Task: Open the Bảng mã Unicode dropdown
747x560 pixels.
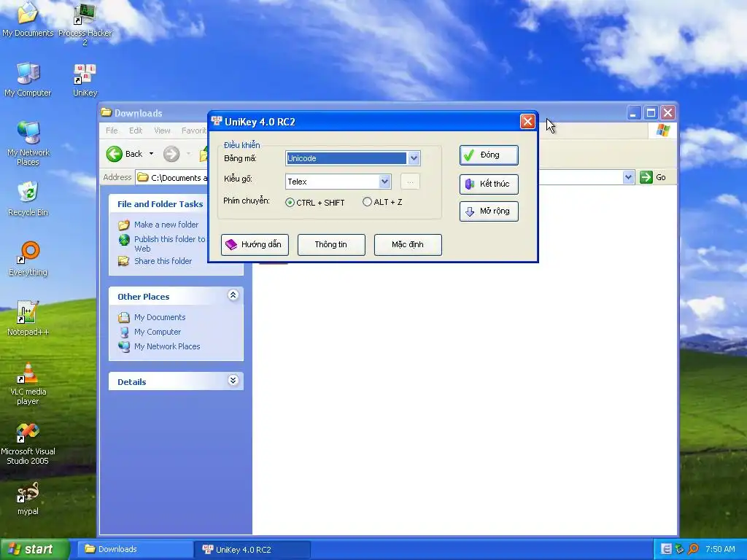Action: click(414, 158)
